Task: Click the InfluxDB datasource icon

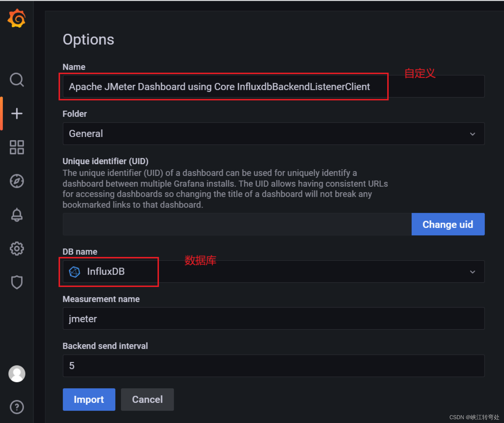Action: point(75,272)
